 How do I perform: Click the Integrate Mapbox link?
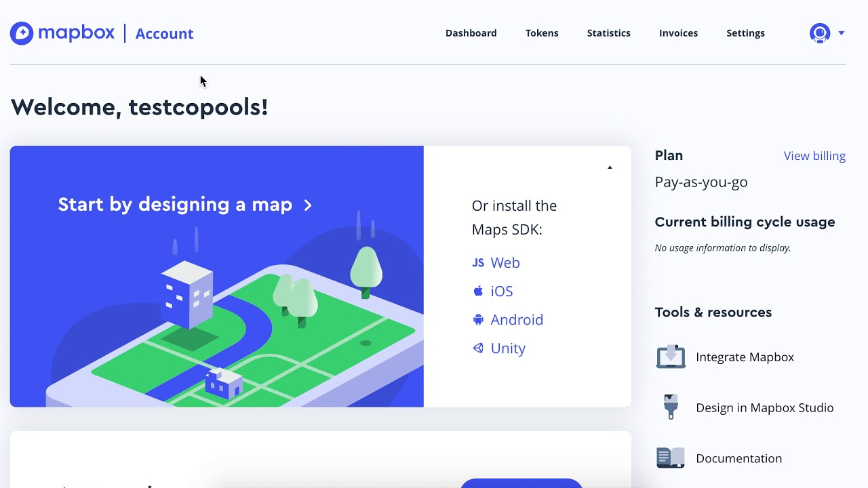[745, 357]
